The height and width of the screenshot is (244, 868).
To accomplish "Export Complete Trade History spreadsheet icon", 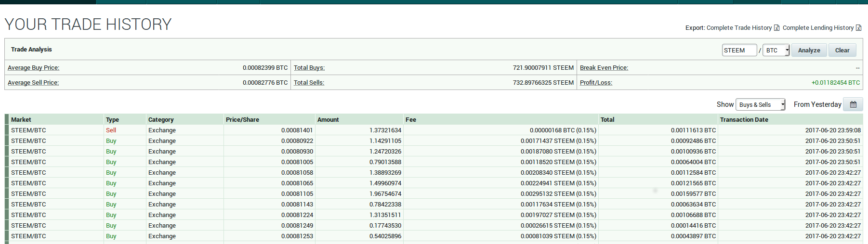I will (776, 28).
